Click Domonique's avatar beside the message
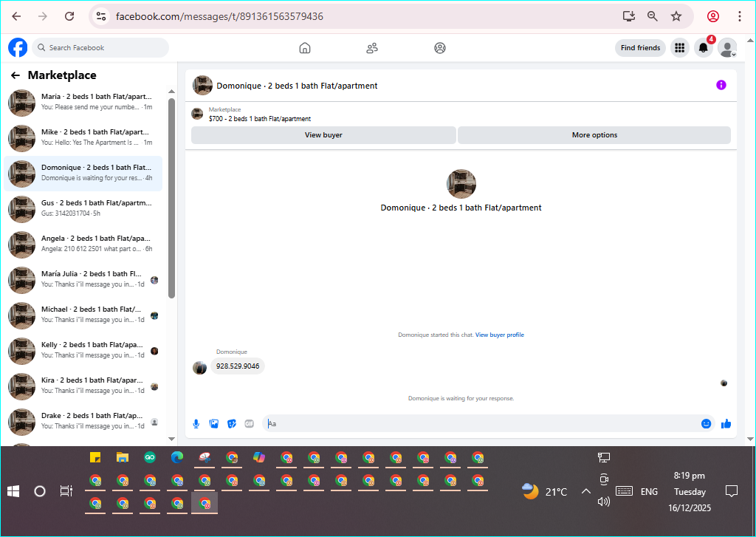 pyautogui.click(x=199, y=368)
